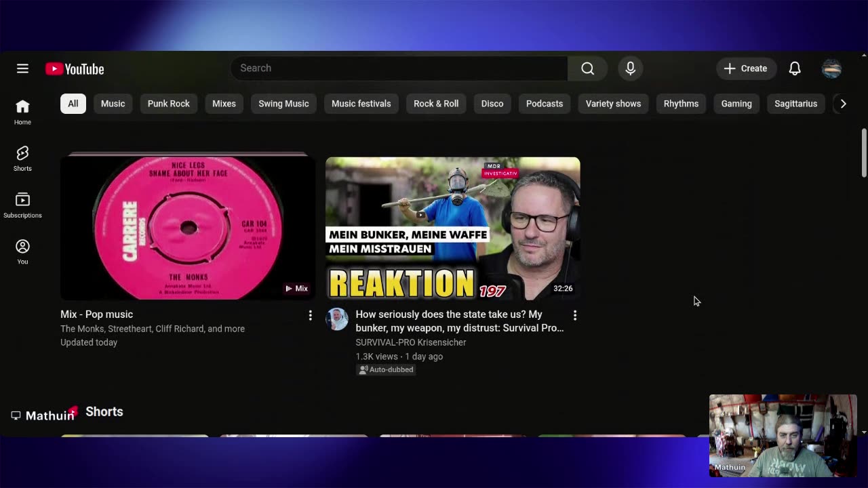Click the '1.3K views · 1 day ago' text
Screen dimensions: 868x488
tap(399, 357)
